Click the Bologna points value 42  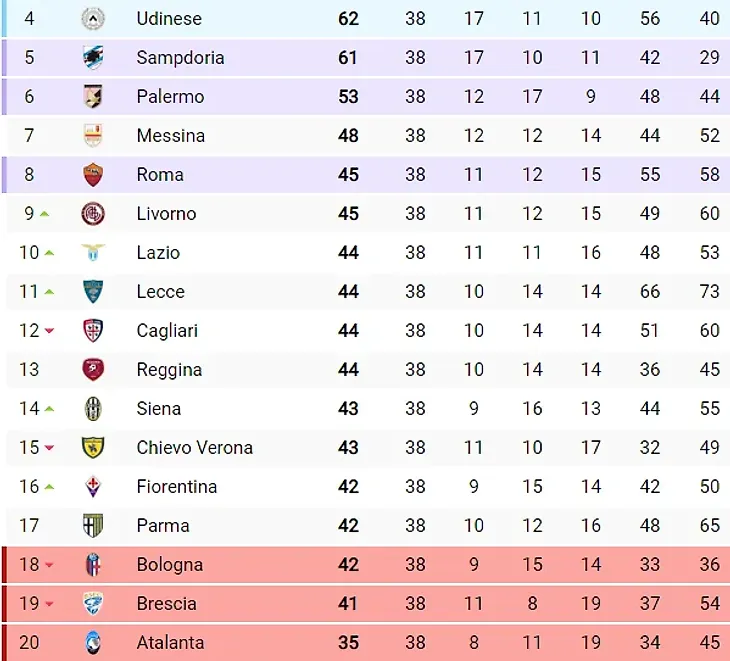click(x=348, y=564)
